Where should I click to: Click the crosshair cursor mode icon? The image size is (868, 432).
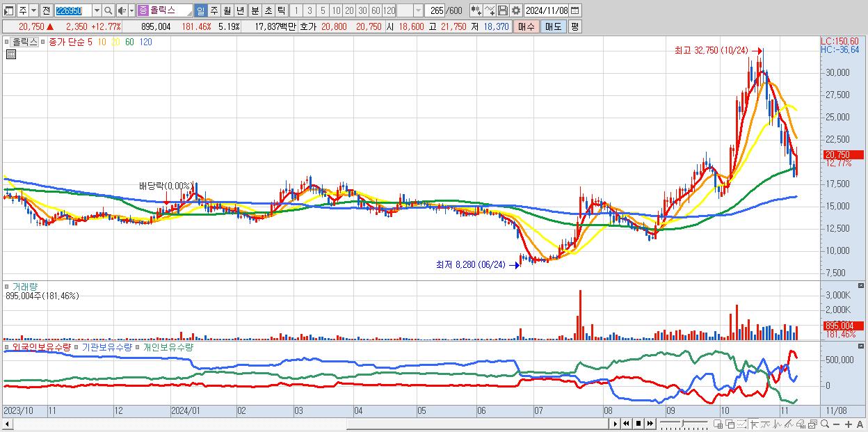click(754, 424)
